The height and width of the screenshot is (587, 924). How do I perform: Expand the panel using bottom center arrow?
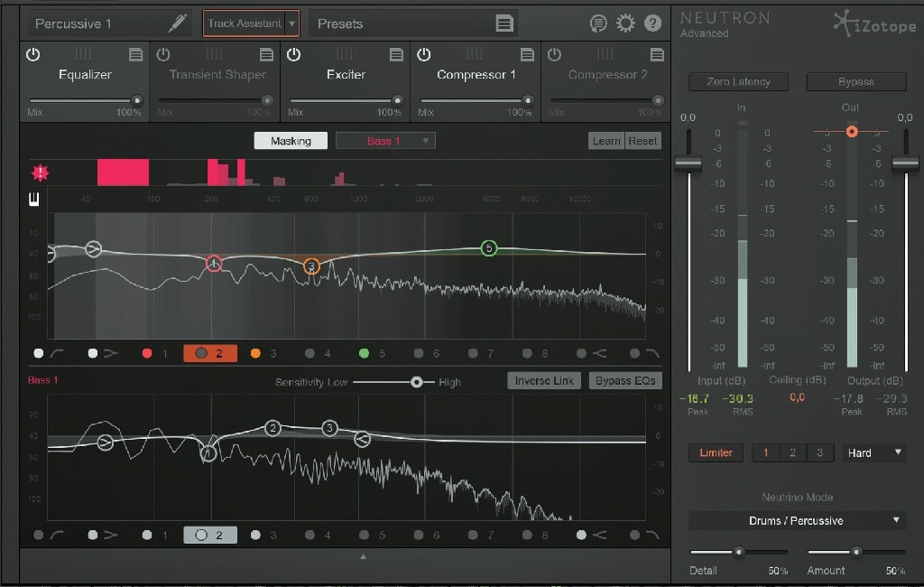363,556
